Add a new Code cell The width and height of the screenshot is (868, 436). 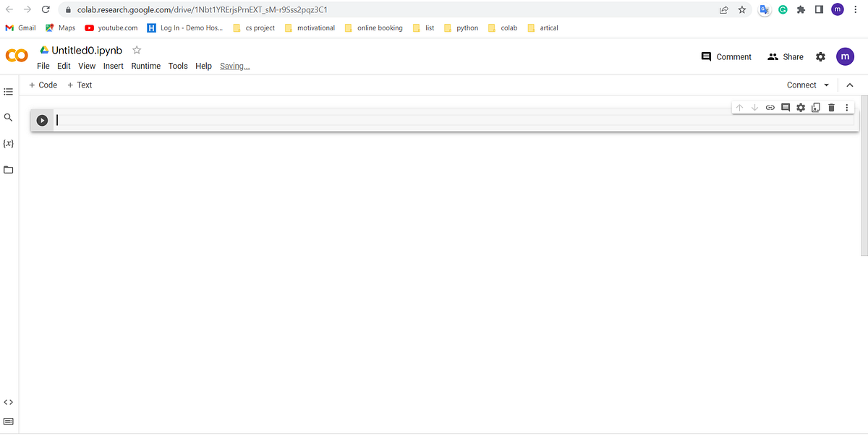tap(43, 85)
